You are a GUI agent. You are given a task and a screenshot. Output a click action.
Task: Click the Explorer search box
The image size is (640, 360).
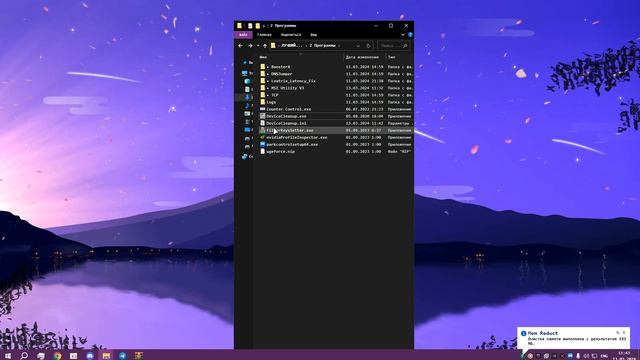point(393,46)
